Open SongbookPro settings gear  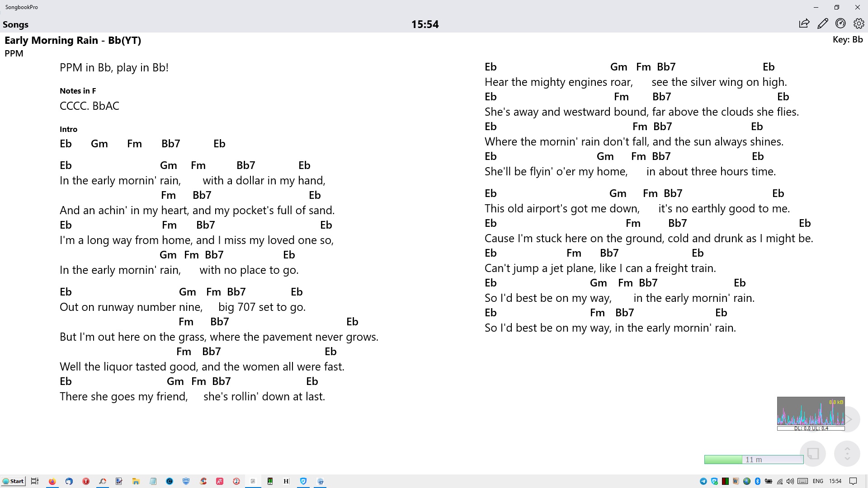pyautogui.click(x=859, y=23)
